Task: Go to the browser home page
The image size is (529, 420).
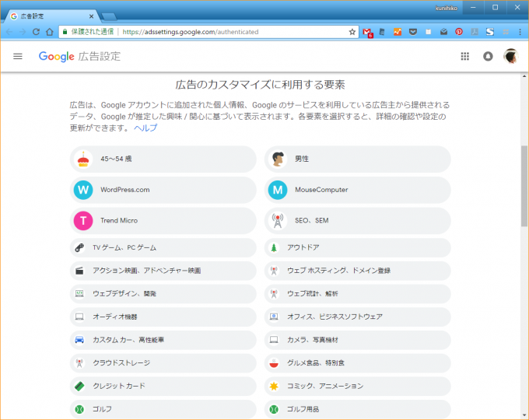Action: [50, 32]
